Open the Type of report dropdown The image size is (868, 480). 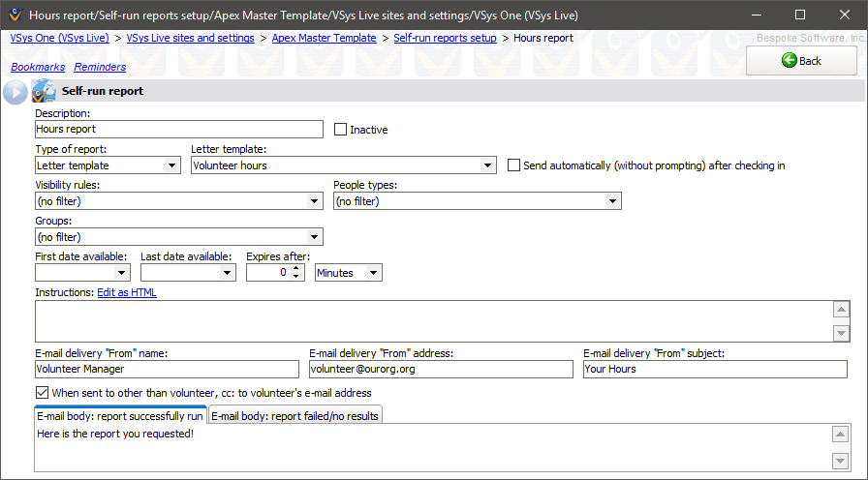coord(172,165)
